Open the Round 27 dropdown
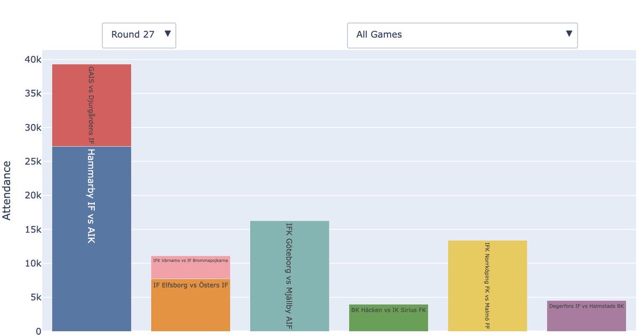This screenshot has height=335, width=644. [138, 34]
